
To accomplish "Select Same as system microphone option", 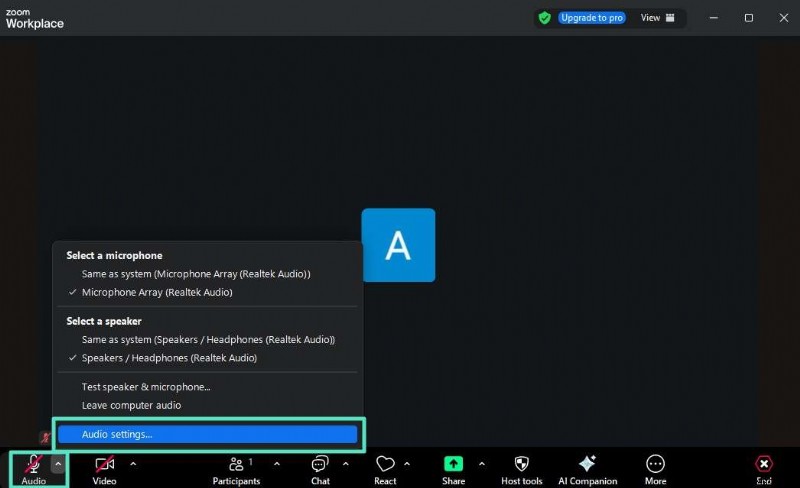I will point(196,274).
